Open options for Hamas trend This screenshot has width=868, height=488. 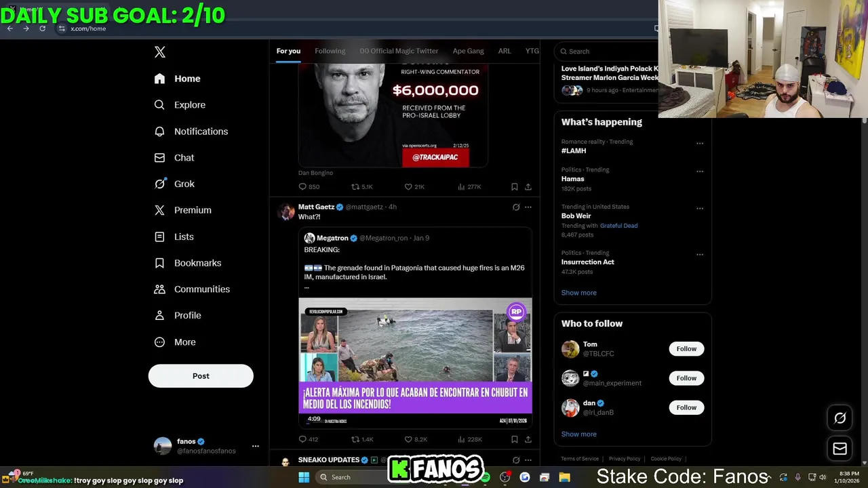point(700,171)
